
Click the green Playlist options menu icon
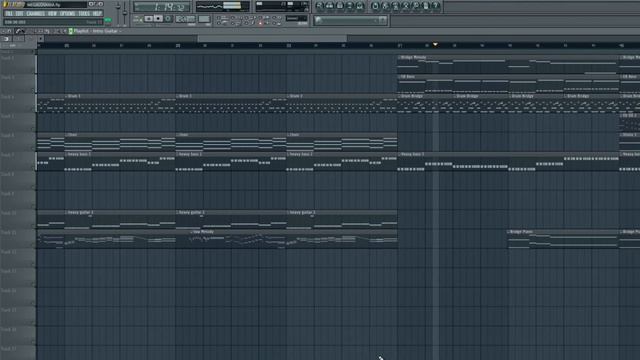(71, 31)
